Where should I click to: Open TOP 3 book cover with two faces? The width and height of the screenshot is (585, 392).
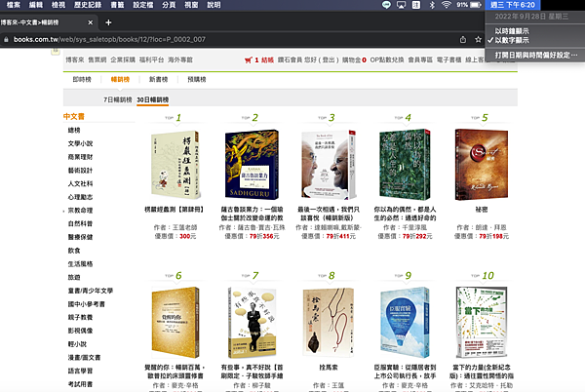pos(329,165)
